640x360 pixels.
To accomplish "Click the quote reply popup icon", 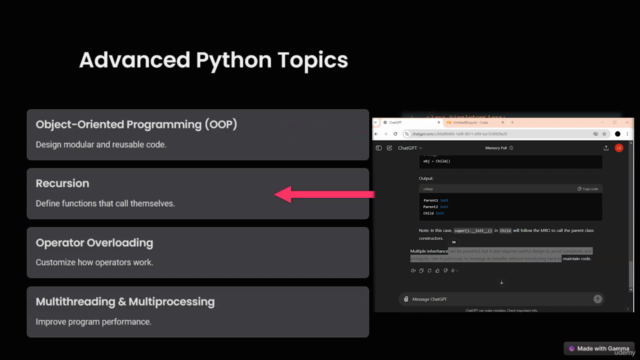I will pyautogui.click(x=454, y=242).
